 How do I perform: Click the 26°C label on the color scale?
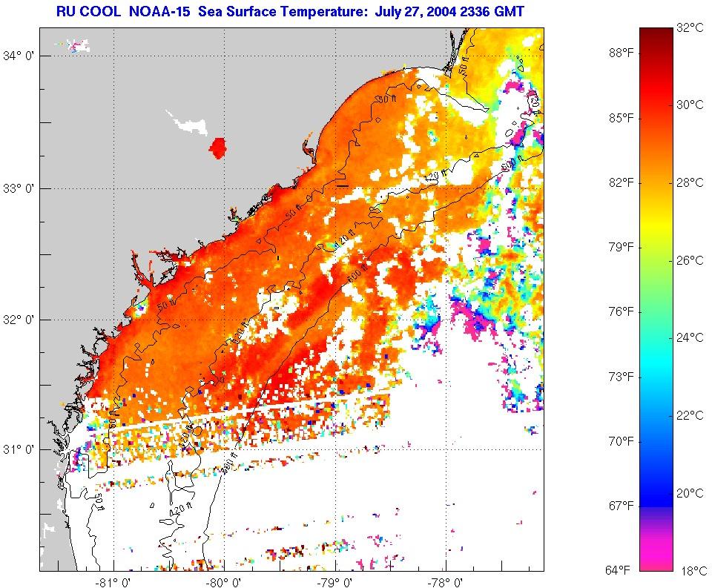click(x=690, y=260)
